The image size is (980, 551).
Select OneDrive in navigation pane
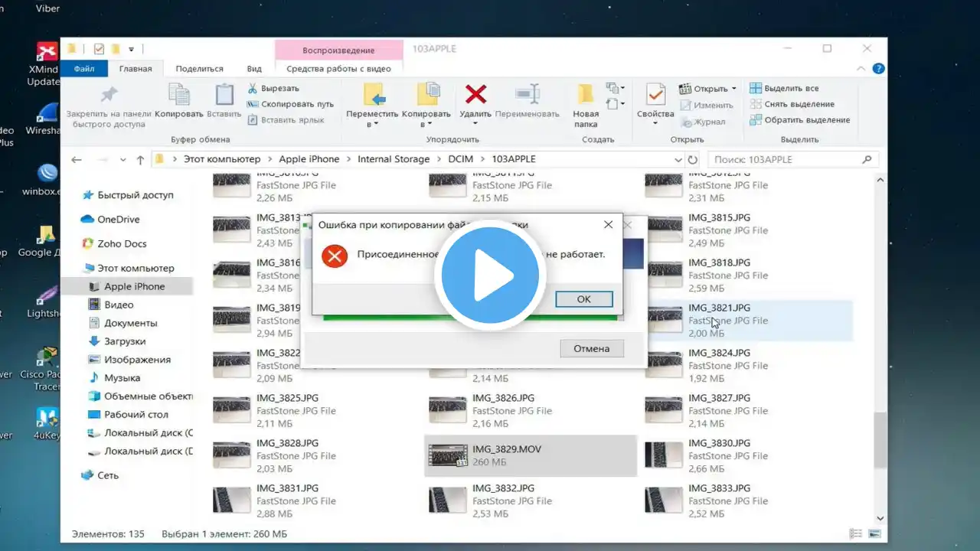coord(118,220)
